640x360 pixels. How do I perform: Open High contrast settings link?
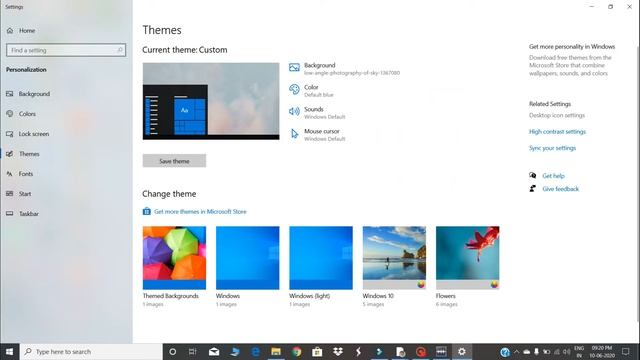tap(558, 132)
